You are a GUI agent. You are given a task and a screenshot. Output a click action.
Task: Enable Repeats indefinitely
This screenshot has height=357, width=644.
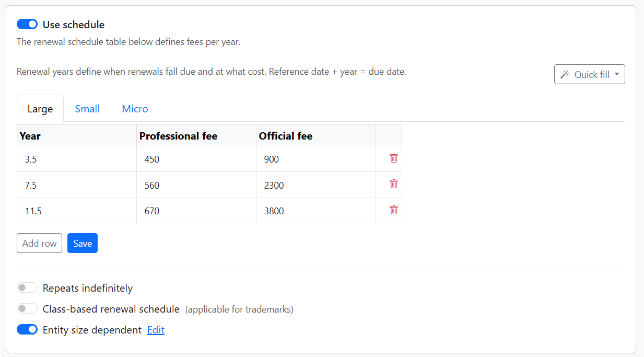point(27,287)
